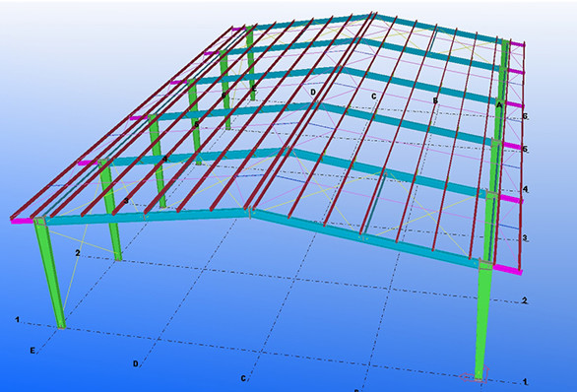Click grid label 3 on the right side
The height and width of the screenshot is (392, 577).
click(525, 237)
